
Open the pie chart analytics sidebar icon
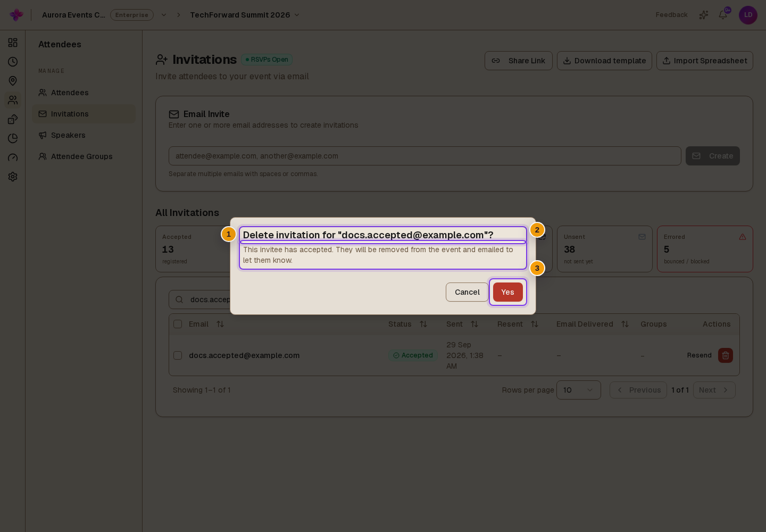coord(13,138)
